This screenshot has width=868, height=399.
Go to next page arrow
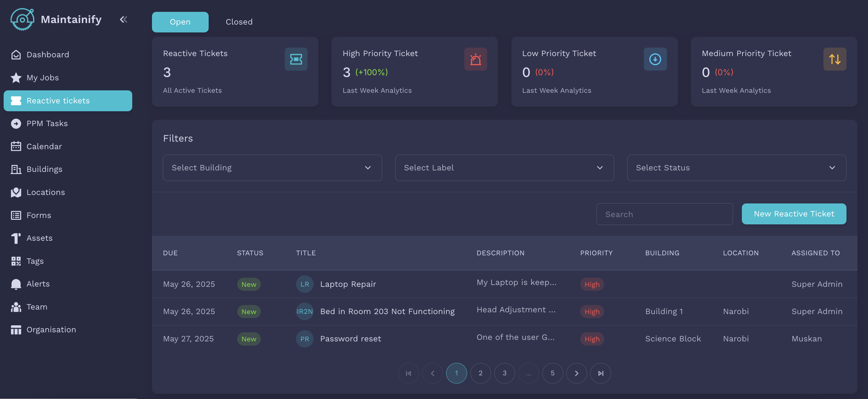(x=576, y=373)
